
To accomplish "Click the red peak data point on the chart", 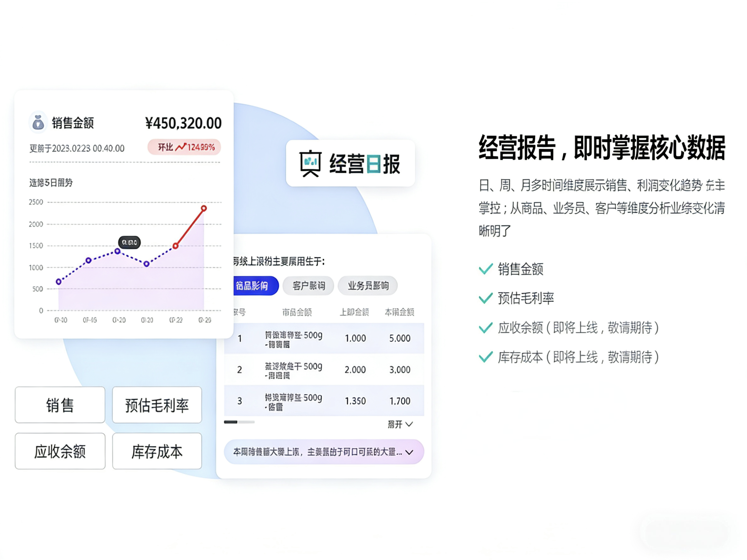I will point(203,208).
